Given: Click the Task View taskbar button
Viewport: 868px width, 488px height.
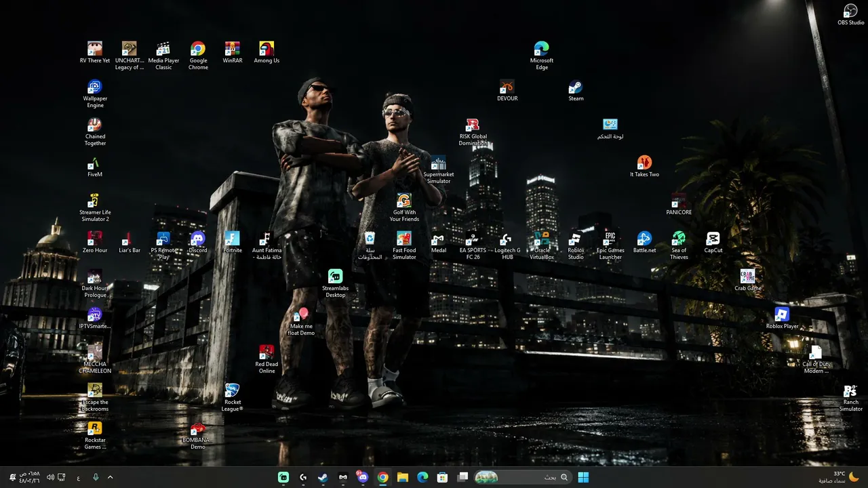Looking at the screenshot, I should (462, 477).
